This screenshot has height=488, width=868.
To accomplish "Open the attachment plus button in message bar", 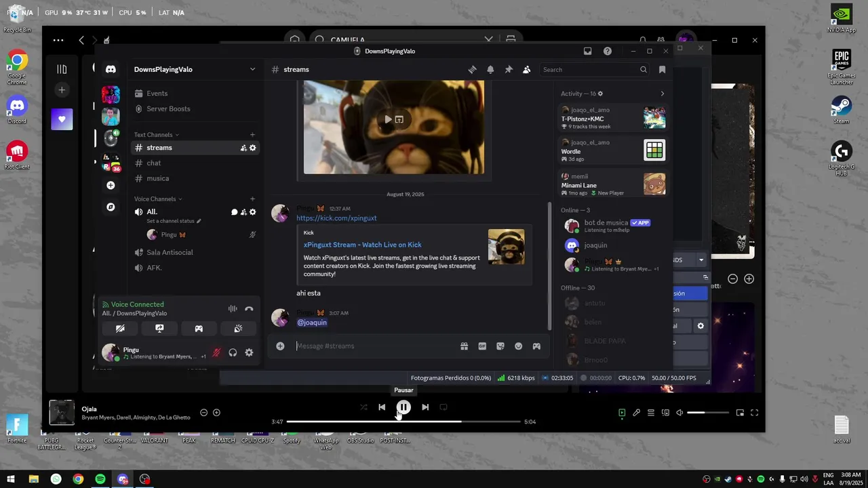I will (x=280, y=346).
